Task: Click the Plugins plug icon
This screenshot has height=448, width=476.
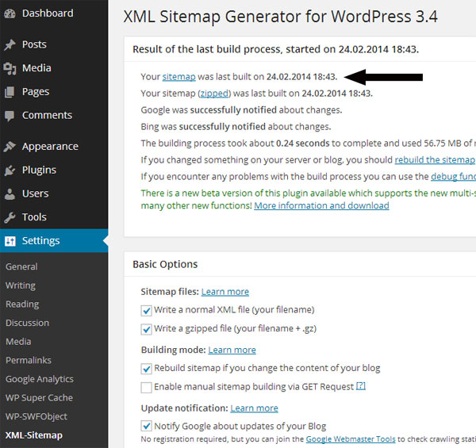Action: 10,170
